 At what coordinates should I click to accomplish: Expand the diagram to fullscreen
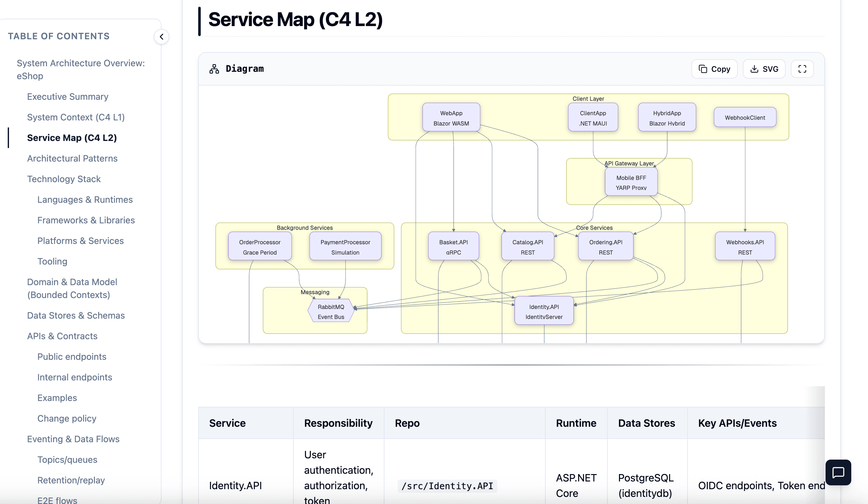tap(802, 69)
